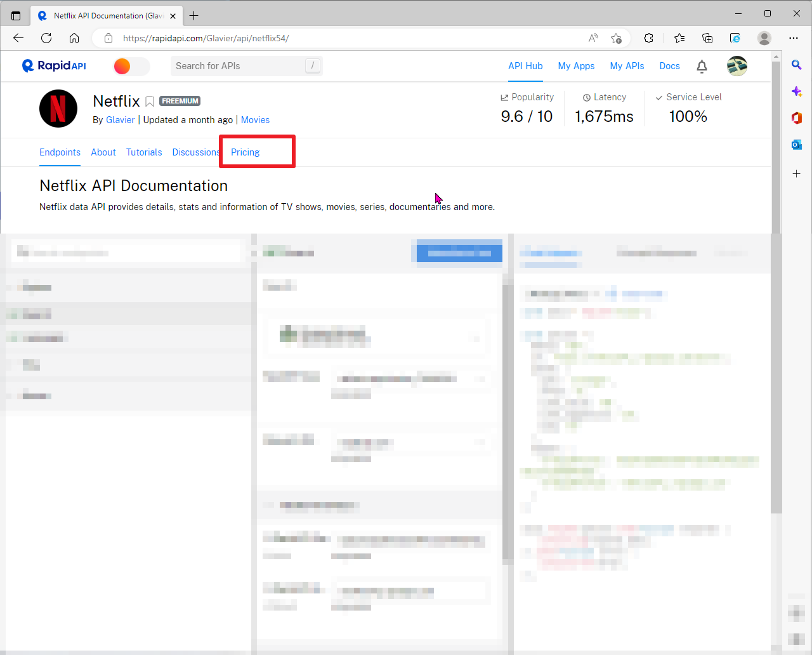
Task: View site information lock icon
Action: [x=108, y=38]
